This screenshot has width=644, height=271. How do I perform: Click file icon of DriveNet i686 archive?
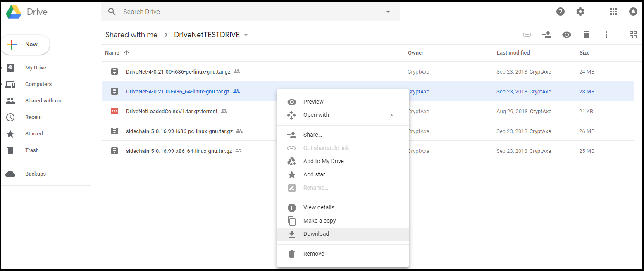tap(114, 71)
